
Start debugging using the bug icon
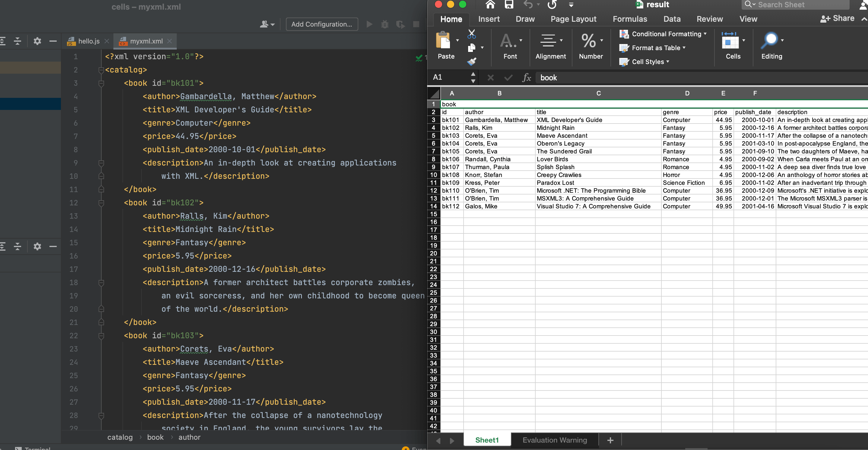click(x=385, y=24)
